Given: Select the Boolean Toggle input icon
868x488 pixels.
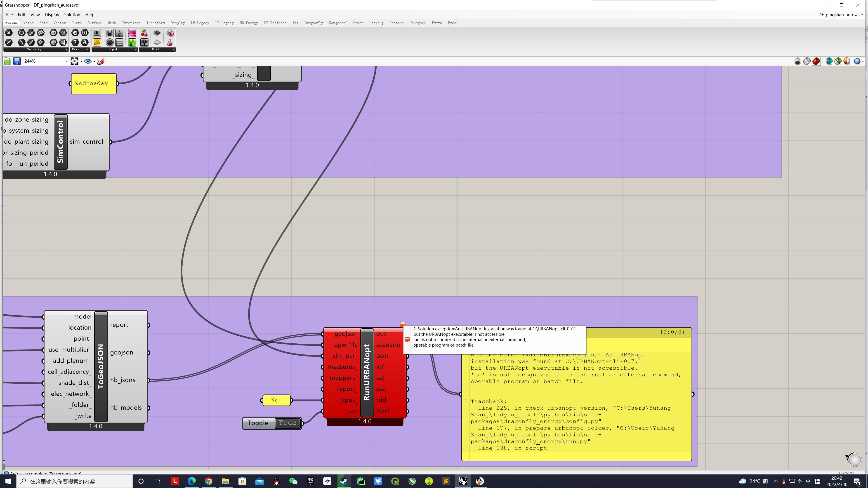Looking at the screenshot, I should 109,33.
